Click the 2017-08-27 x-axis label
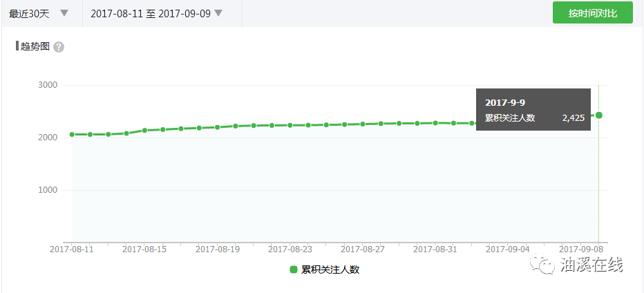This screenshot has height=293, width=644. 363,249
